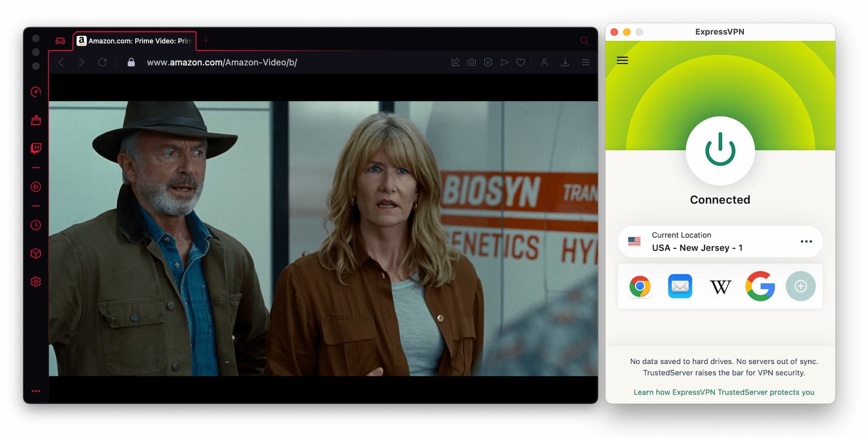Open a new tab with plus button

(206, 40)
